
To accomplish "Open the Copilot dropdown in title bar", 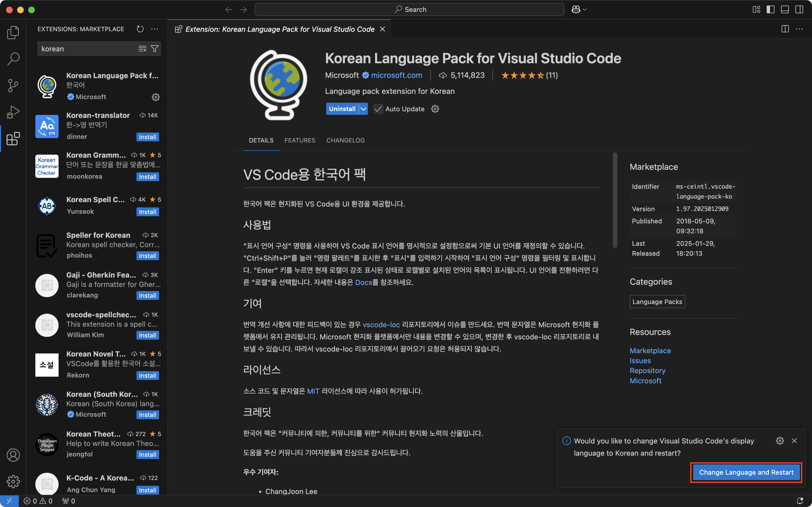I will (579, 9).
